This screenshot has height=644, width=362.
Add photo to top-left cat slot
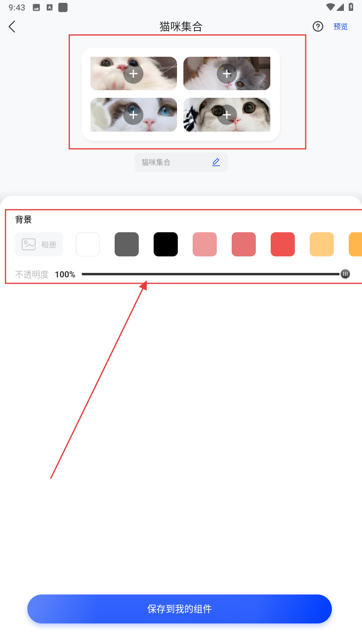click(134, 74)
